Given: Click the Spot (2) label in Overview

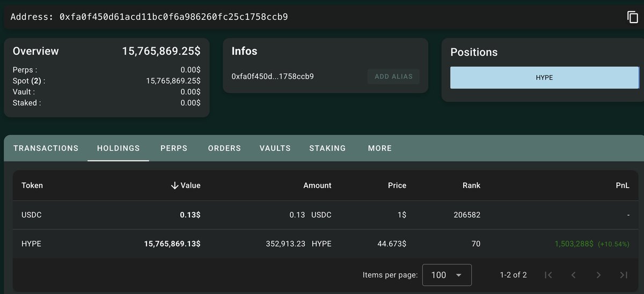Looking at the screenshot, I should coord(29,81).
